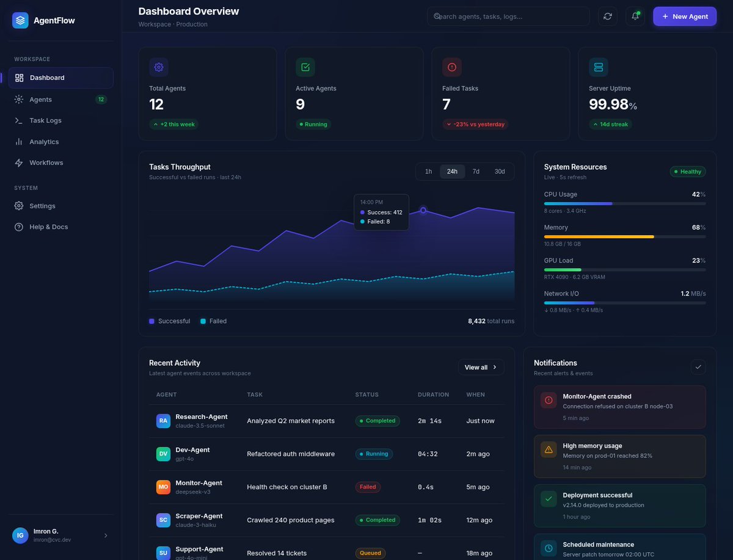Image resolution: width=733 pixels, height=560 pixels.
Task: Click the High memory usage warning icon
Action: point(549,449)
